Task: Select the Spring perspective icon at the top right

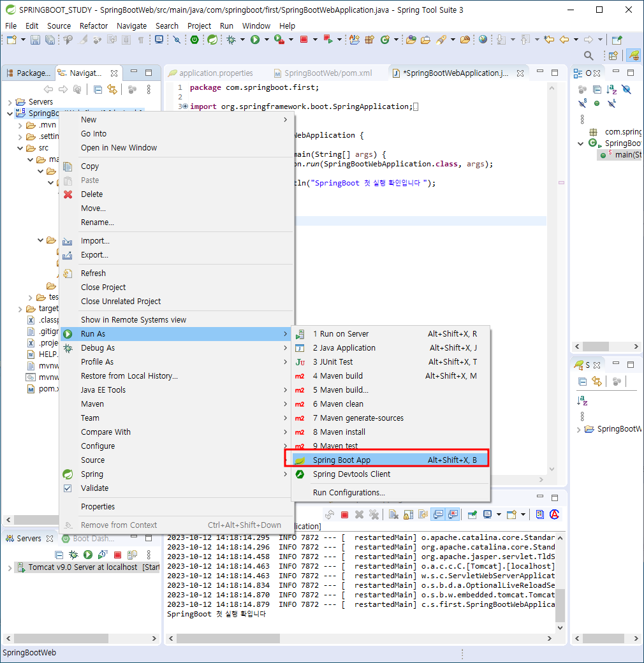Action: click(634, 55)
